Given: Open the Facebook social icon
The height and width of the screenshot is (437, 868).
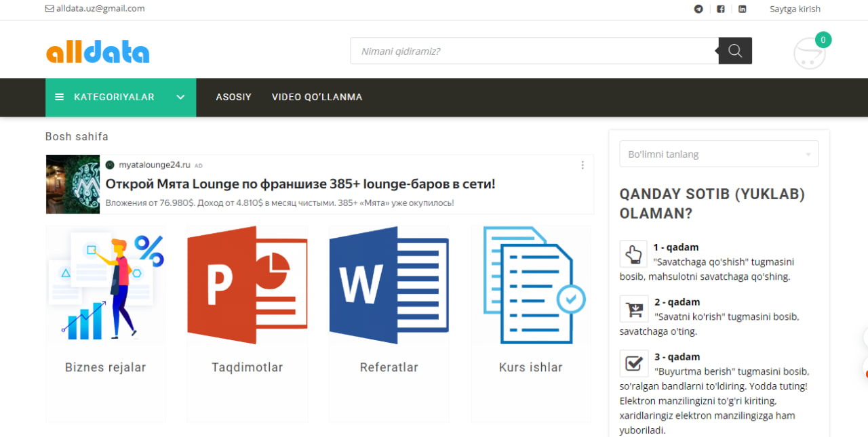Looking at the screenshot, I should pos(720,9).
